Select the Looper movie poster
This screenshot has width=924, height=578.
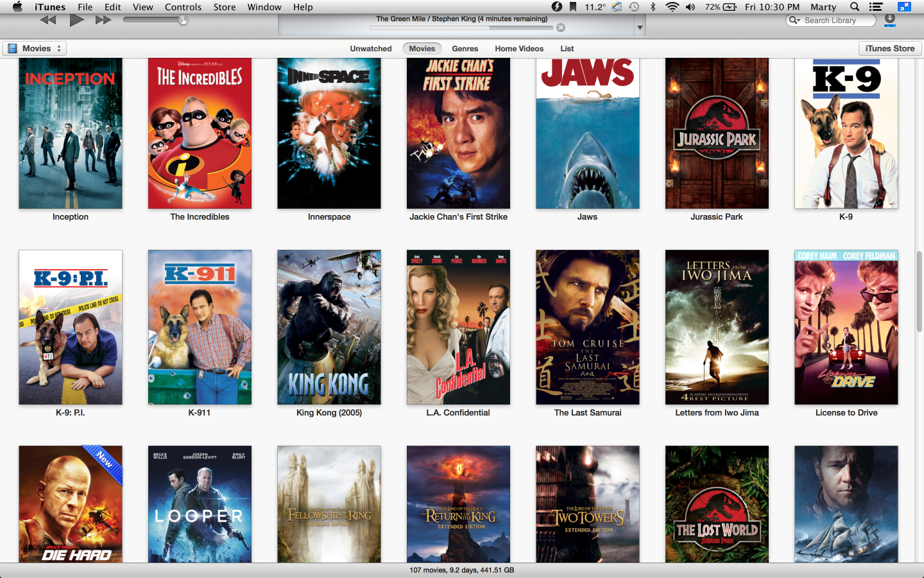[200, 504]
